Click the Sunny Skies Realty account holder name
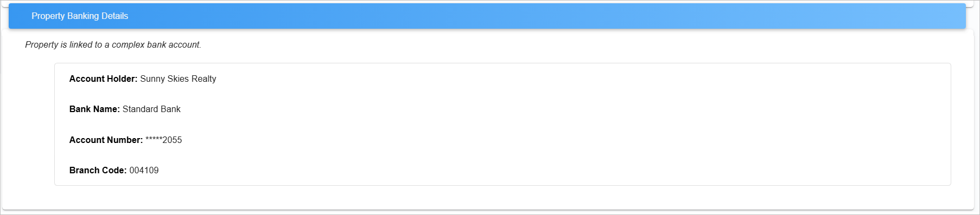The width and height of the screenshot is (980, 215). (x=178, y=79)
